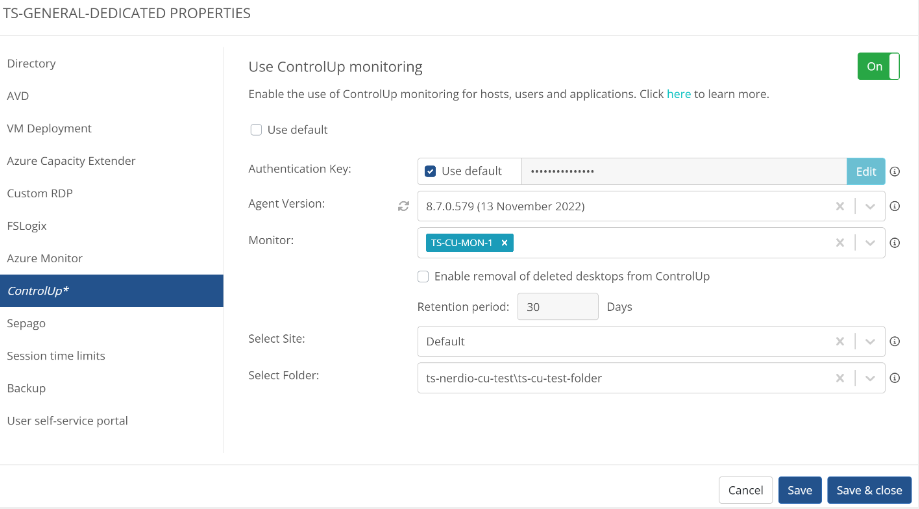Toggle ControlUp monitoring On switch
Viewport: 919px width, 509px height.
[878, 66]
